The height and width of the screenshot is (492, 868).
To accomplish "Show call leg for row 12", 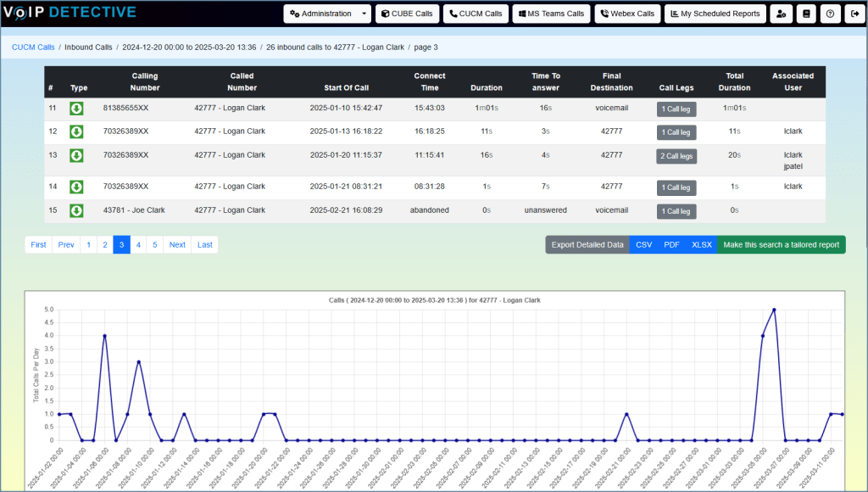I will pos(676,132).
